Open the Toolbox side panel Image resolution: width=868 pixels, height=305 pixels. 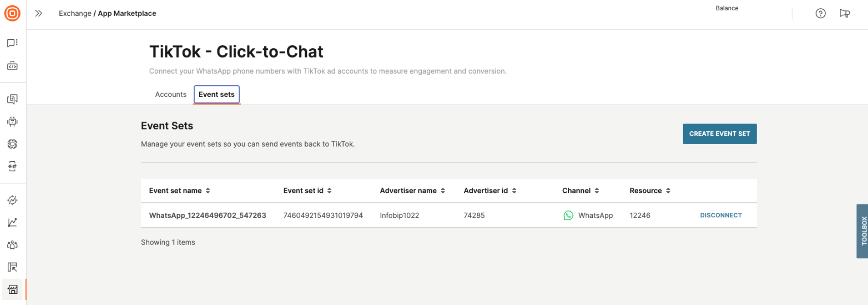coord(862,231)
